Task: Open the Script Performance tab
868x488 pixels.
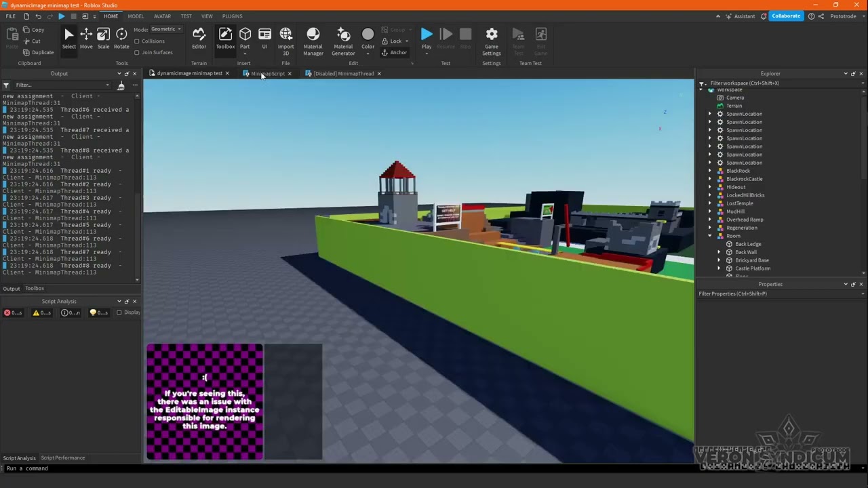Action: click(x=62, y=458)
